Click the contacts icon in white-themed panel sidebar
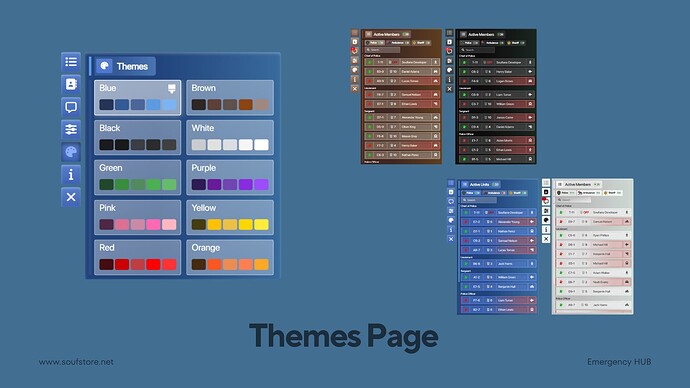Image resolution: width=690 pixels, height=388 pixels. (546, 192)
